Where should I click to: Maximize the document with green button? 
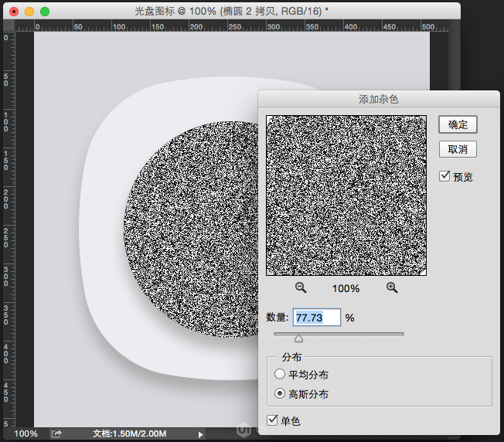[45, 12]
